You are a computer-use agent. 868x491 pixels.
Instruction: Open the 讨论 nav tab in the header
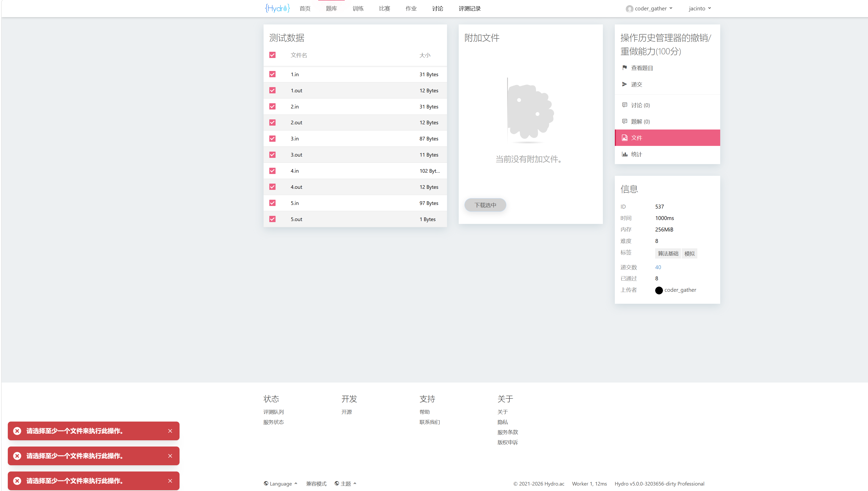pyautogui.click(x=438, y=8)
